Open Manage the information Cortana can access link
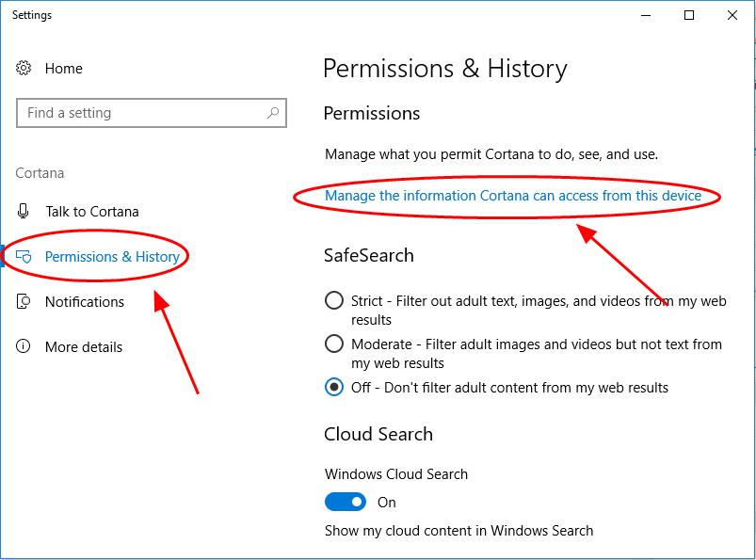Screen dimensions: 756x560 (x=513, y=196)
